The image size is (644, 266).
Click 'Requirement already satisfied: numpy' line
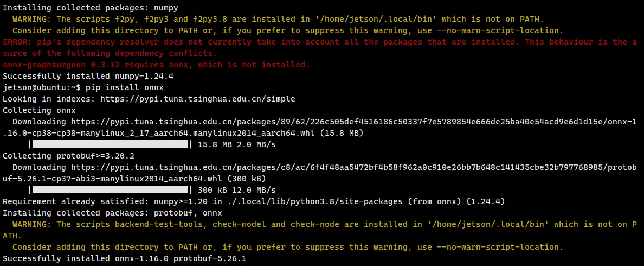pyautogui.click(x=253, y=201)
